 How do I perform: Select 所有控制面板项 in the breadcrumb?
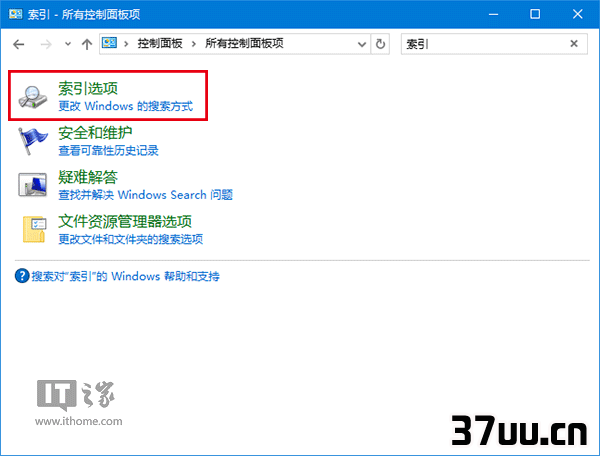(x=244, y=43)
